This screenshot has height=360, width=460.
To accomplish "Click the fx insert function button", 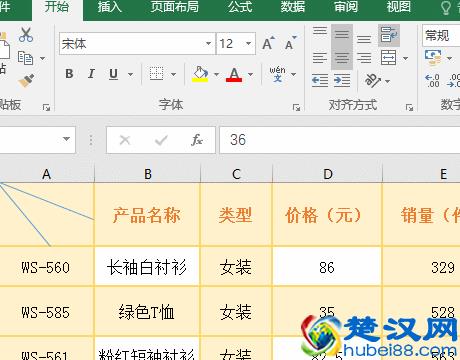I will pyautogui.click(x=197, y=140).
